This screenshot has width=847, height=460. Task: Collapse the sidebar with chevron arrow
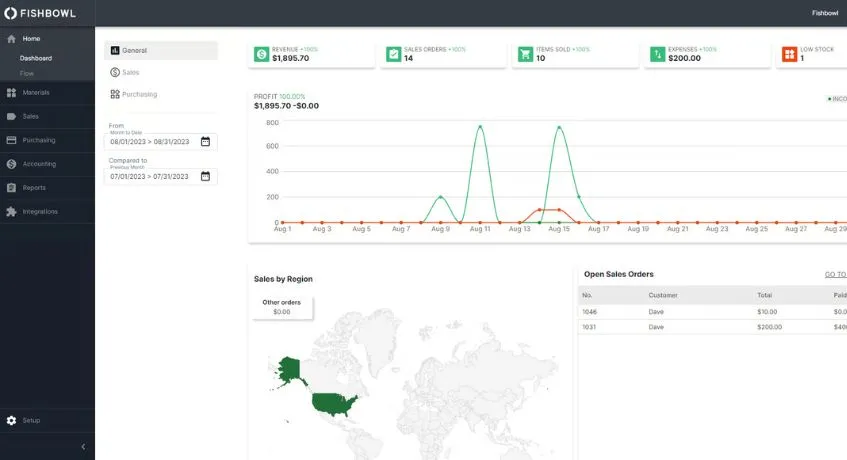(83, 447)
